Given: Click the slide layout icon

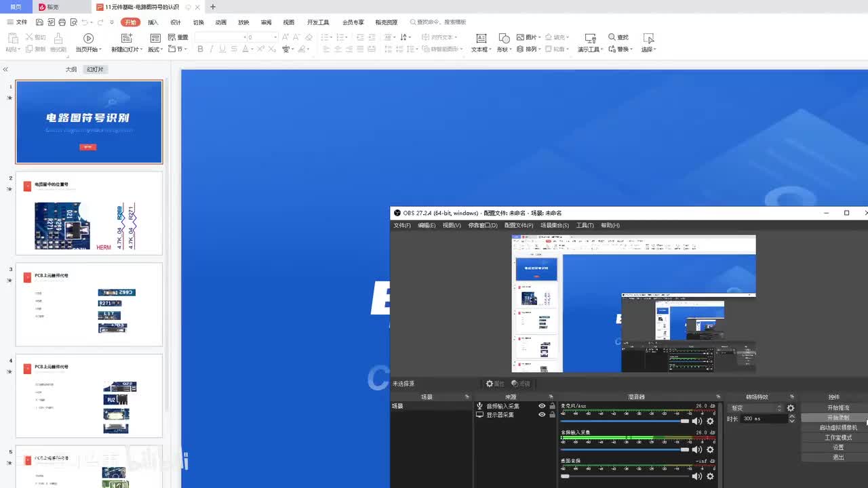Looking at the screenshot, I should pyautogui.click(x=155, y=38).
